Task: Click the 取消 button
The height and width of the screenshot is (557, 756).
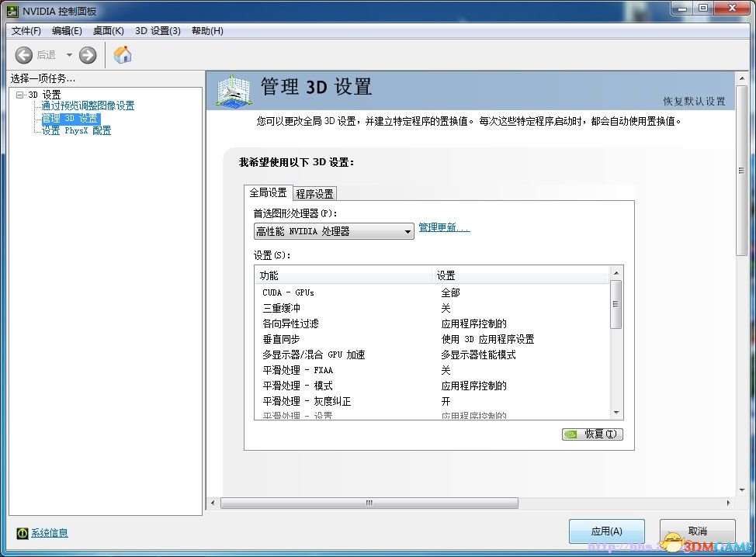Action: [697, 531]
